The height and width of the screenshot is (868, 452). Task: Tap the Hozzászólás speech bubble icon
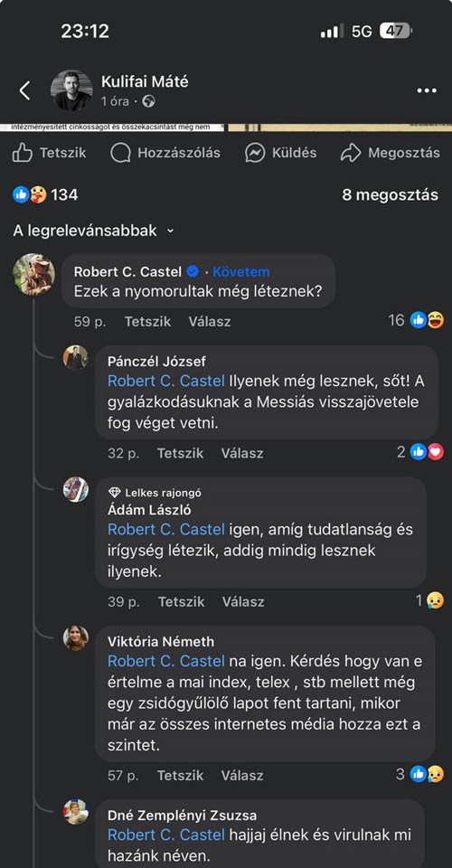click(x=120, y=153)
